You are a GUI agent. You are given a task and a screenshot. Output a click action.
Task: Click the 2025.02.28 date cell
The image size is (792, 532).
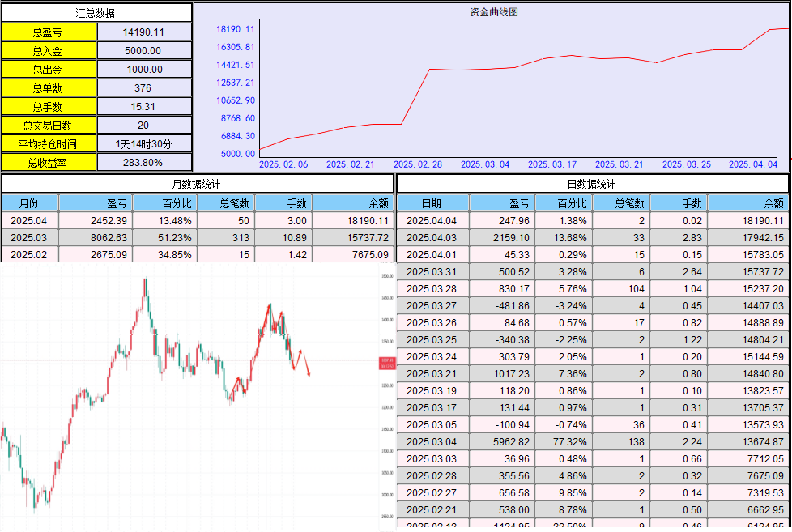[x=433, y=475]
